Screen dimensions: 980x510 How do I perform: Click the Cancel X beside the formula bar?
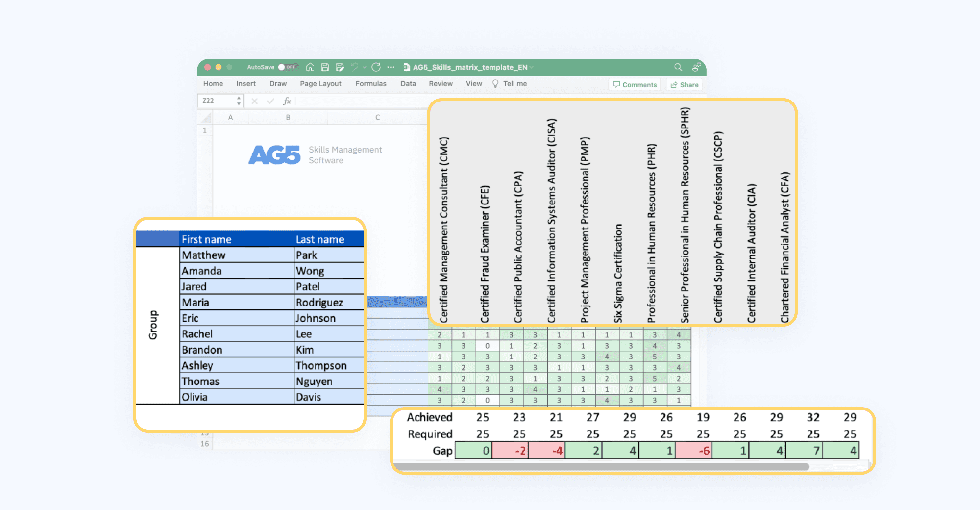[x=254, y=101]
